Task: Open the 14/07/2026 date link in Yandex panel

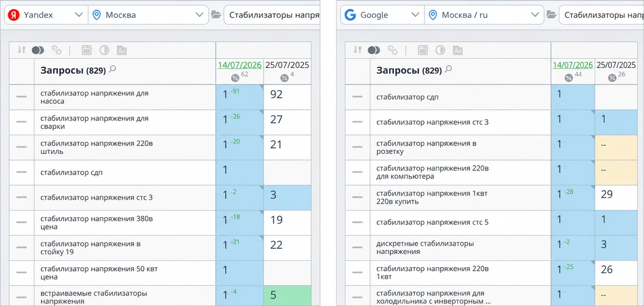Action: tap(240, 66)
